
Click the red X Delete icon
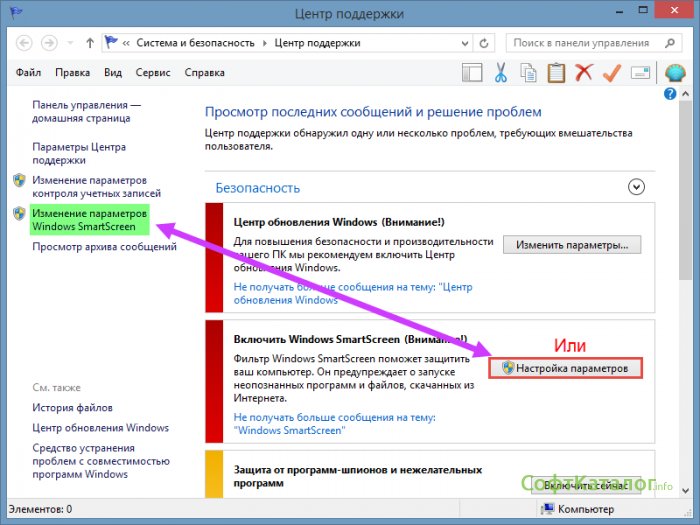pos(584,73)
